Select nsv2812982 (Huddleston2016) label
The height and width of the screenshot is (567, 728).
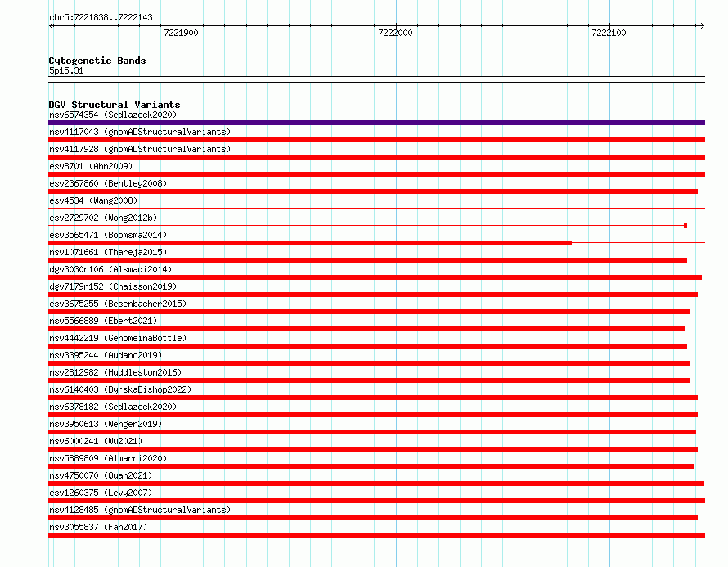pyautogui.click(x=115, y=372)
